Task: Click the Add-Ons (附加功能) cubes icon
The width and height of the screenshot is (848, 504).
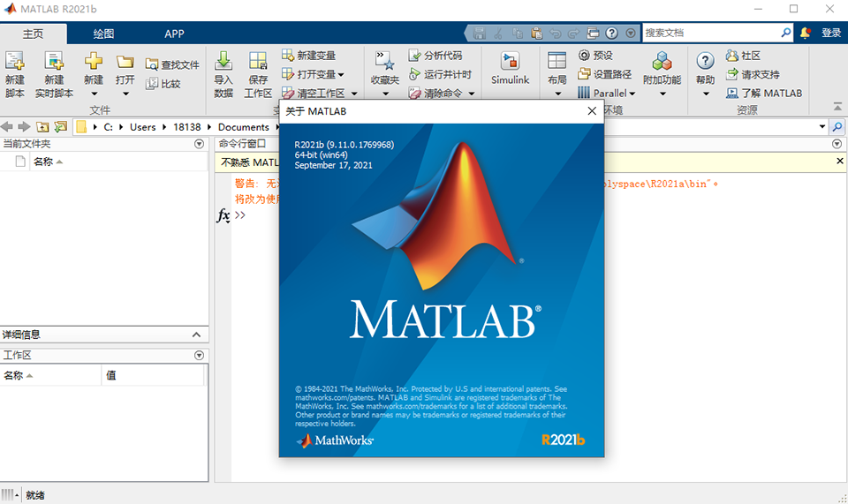Action: [662, 61]
